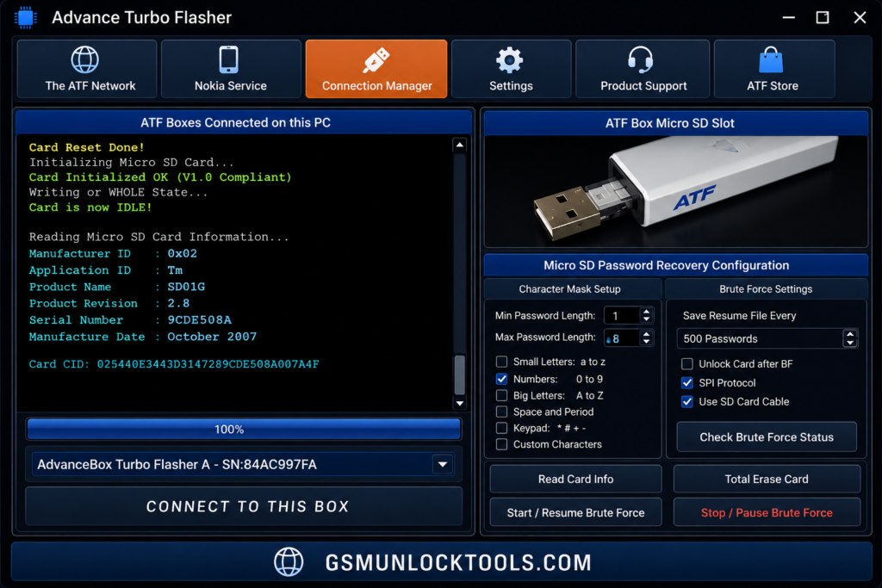Click Product Revision 2.8 log line
882x588 pixels.
109,304
